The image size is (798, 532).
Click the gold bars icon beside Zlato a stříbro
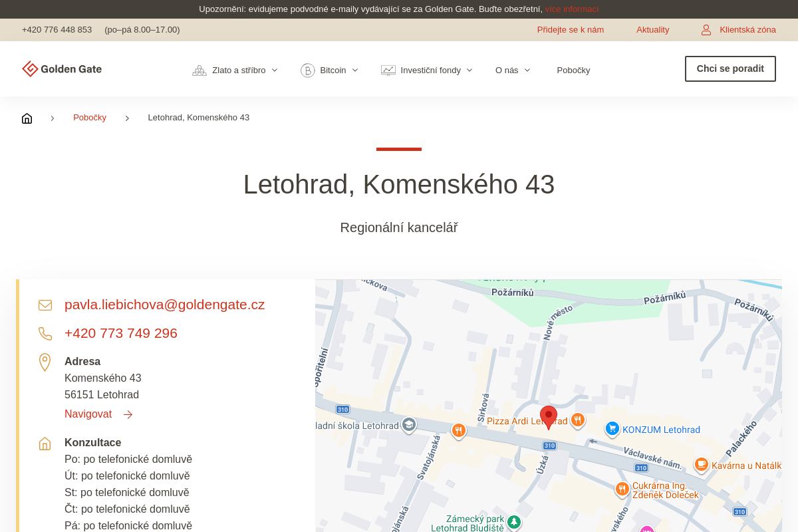199,70
